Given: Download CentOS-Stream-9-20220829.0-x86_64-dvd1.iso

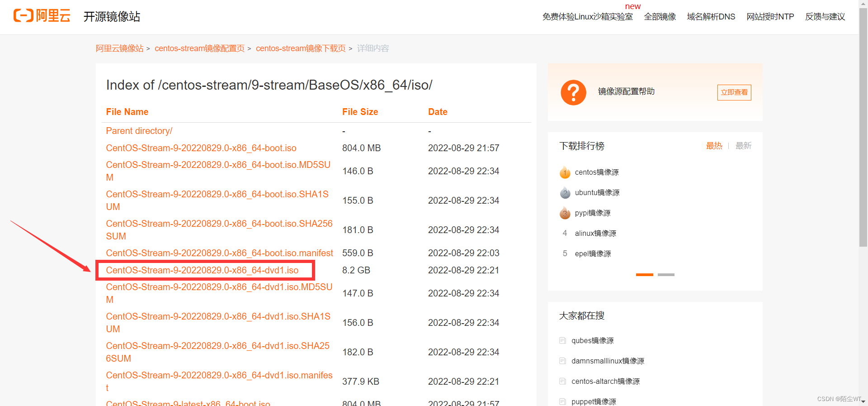Looking at the screenshot, I should coord(202,270).
